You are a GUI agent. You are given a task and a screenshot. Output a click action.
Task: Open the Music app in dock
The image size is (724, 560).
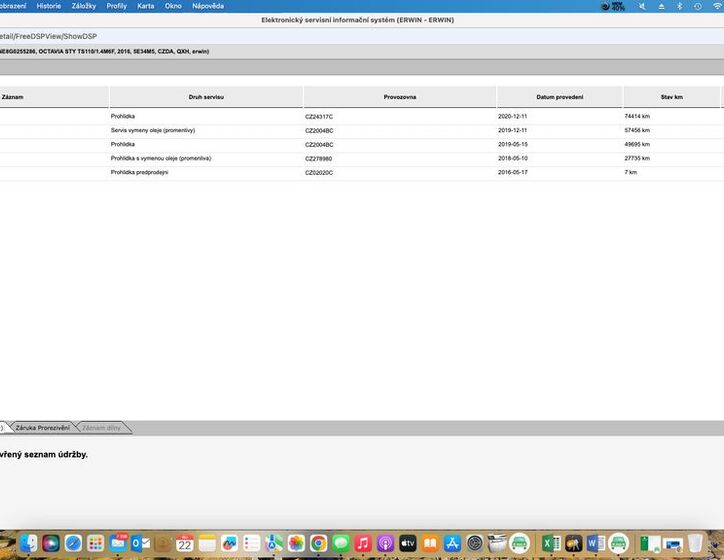(363, 543)
